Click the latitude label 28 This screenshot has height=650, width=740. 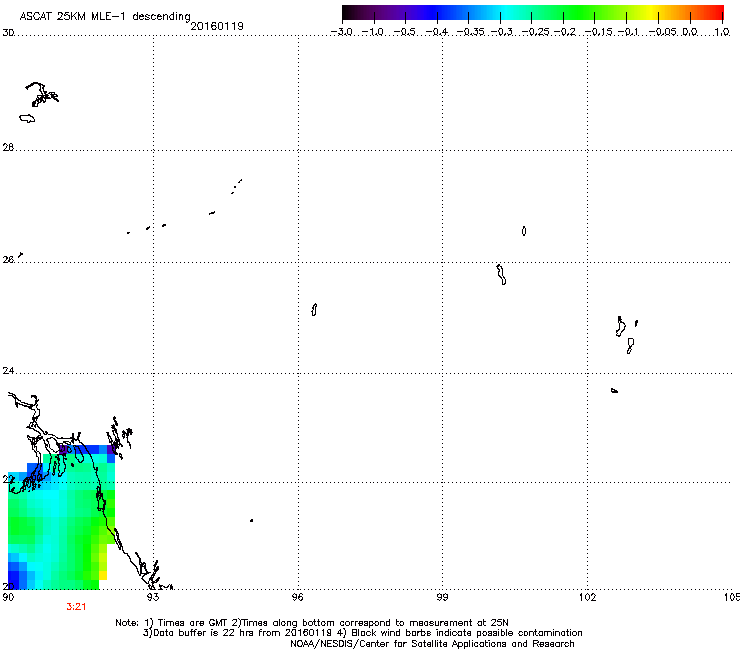click(8, 148)
